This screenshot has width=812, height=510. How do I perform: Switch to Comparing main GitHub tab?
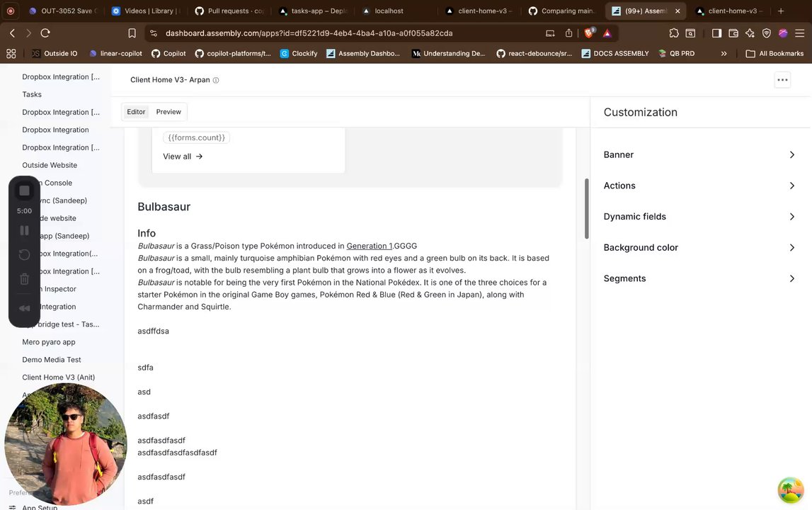562,11
